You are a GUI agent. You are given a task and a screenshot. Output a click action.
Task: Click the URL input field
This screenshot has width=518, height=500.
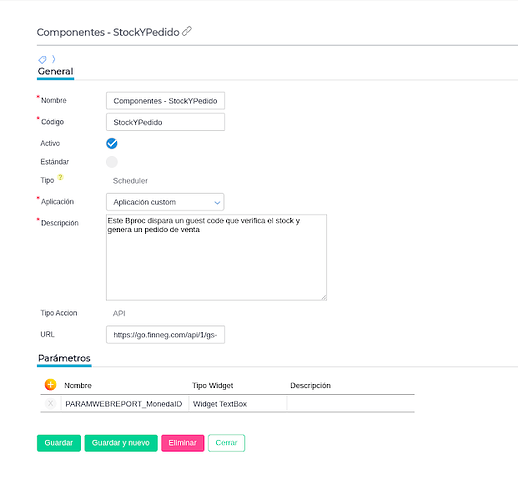[x=165, y=335]
